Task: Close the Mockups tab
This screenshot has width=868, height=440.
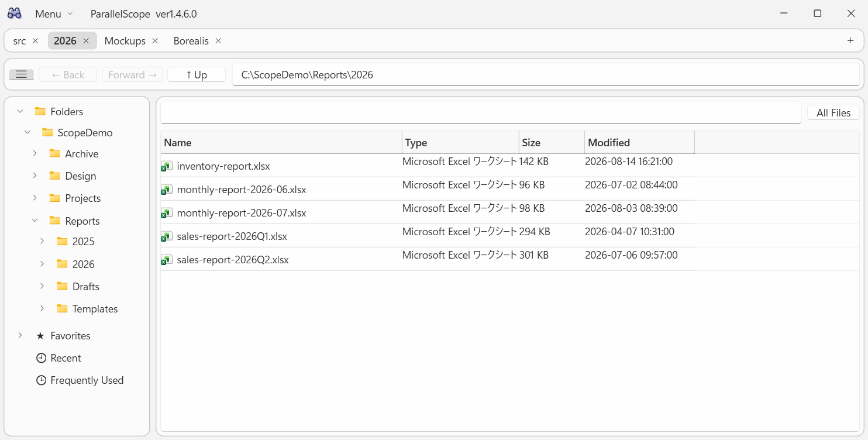Action: pos(155,41)
